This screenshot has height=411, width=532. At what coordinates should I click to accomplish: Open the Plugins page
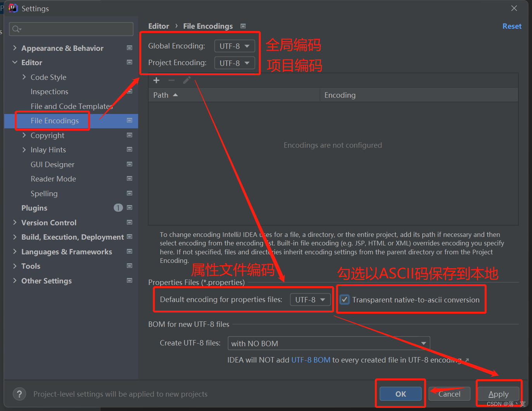point(34,208)
